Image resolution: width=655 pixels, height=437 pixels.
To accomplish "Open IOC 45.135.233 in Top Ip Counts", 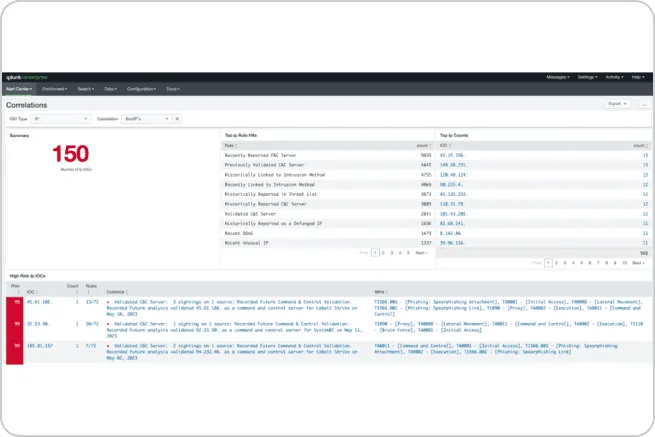I will pyautogui.click(x=453, y=194).
